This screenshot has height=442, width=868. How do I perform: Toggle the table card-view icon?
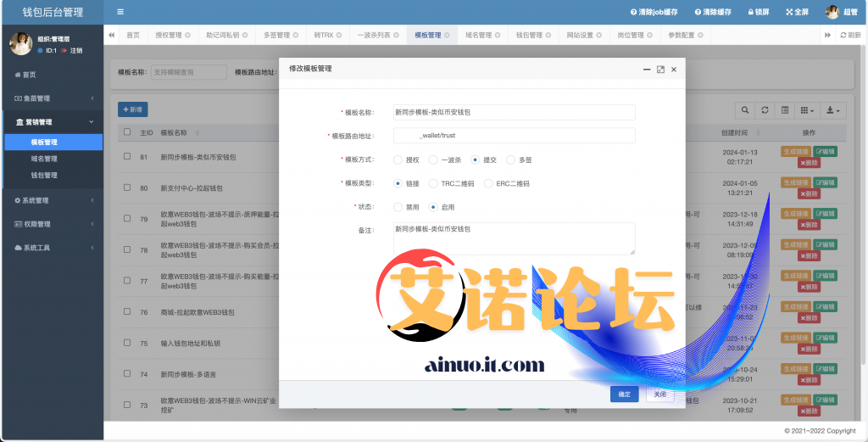(x=784, y=110)
